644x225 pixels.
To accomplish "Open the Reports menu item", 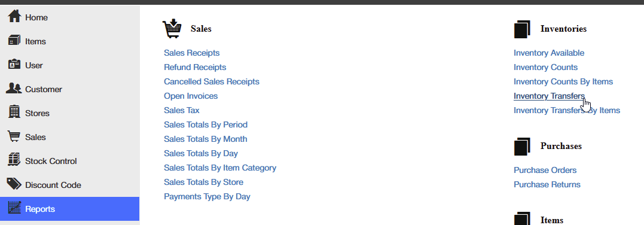I will [x=70, y=209].
